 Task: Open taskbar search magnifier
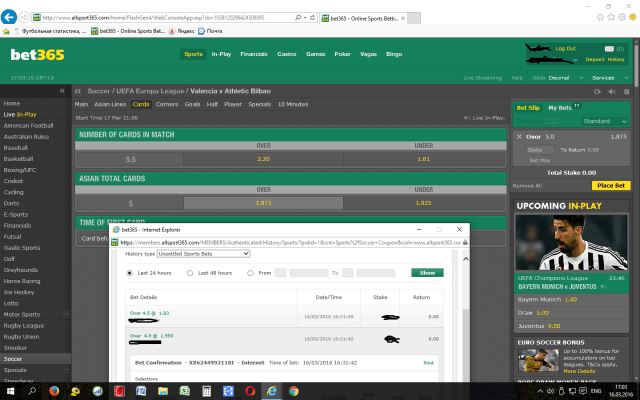[32, 391]
